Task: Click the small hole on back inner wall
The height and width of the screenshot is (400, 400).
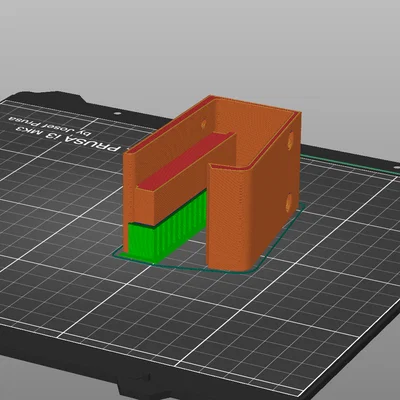Action: coord(203,124)
